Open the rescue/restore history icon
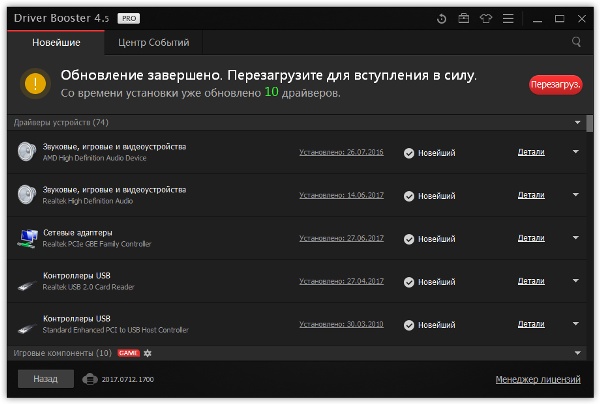The image size is (600, 404). (441, 18)
